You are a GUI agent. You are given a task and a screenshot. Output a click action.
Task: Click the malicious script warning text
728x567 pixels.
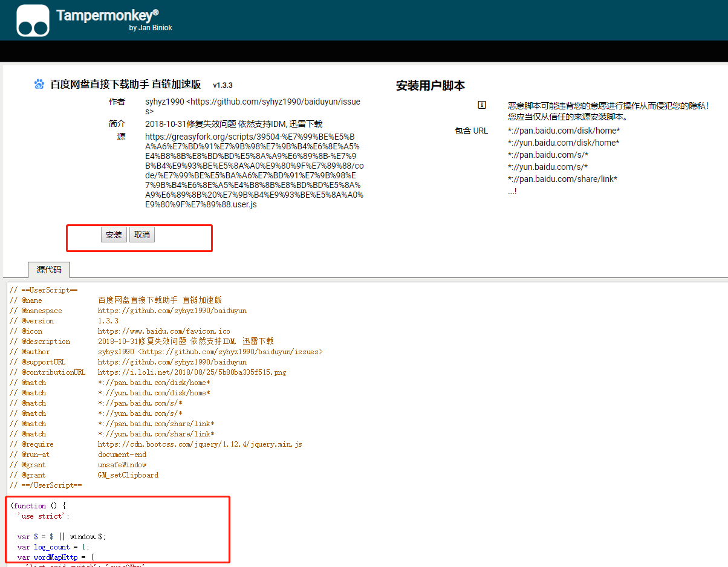click(608, 111)
